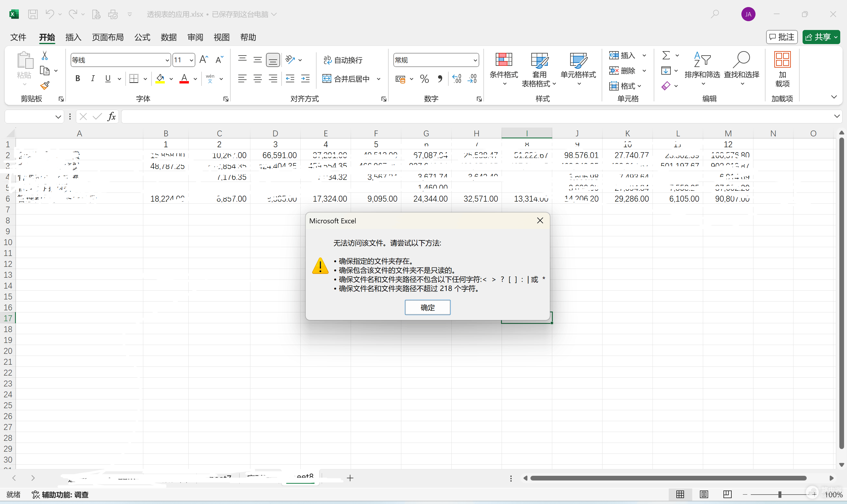Click the Insert Function fx icon

[x=112, y=116]
